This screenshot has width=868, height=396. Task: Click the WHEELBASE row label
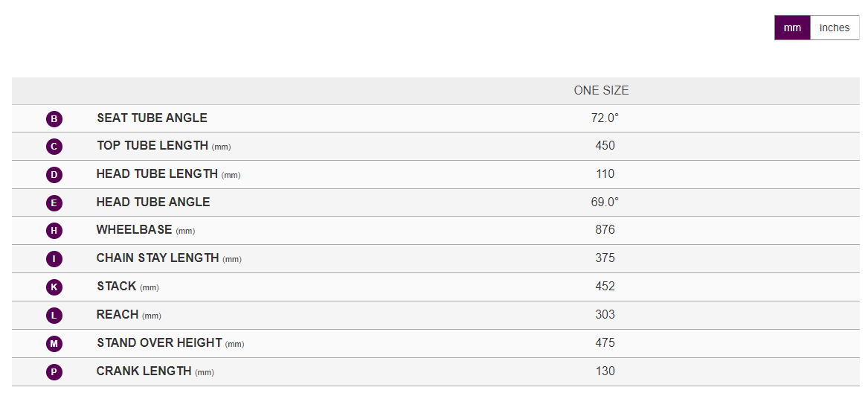click(134, 230)
